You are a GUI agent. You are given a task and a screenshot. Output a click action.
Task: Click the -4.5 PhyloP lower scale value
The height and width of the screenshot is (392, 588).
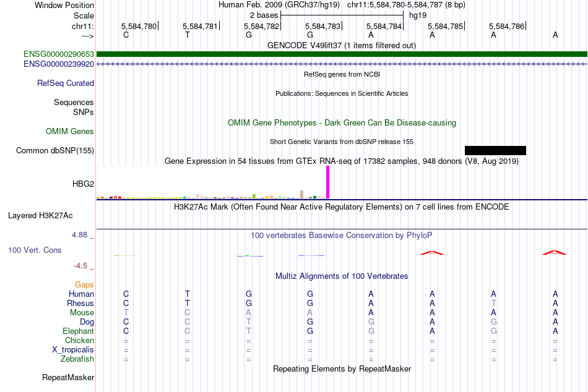point(80,266)
